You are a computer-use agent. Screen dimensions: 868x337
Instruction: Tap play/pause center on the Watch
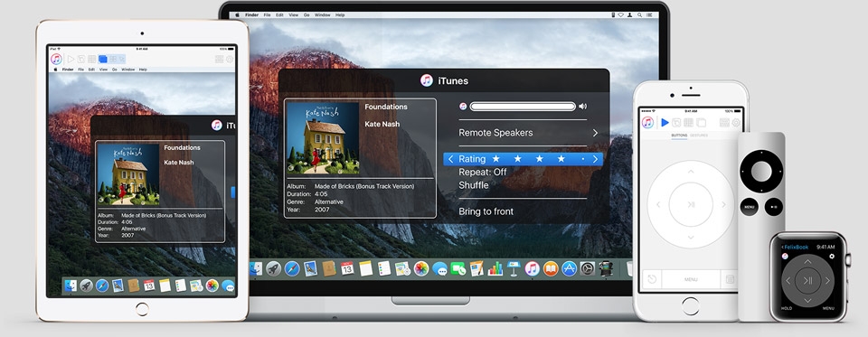tap(807, 280)
